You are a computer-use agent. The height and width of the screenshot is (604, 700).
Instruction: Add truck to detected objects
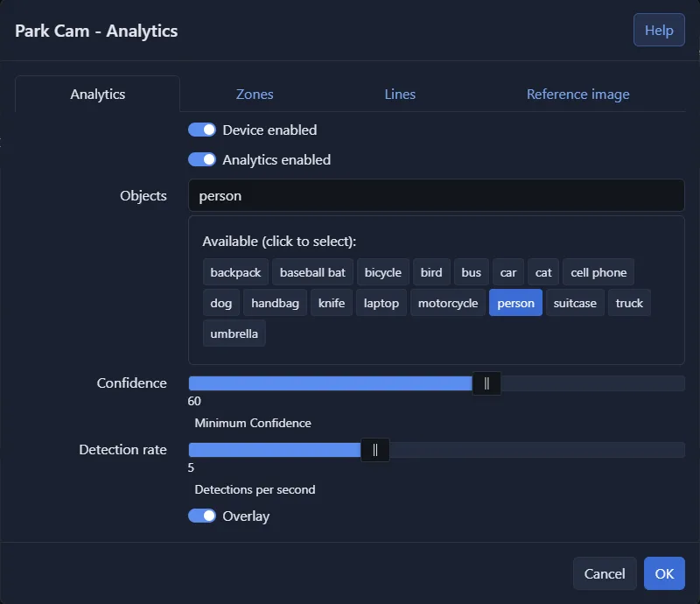coord(629,303)
